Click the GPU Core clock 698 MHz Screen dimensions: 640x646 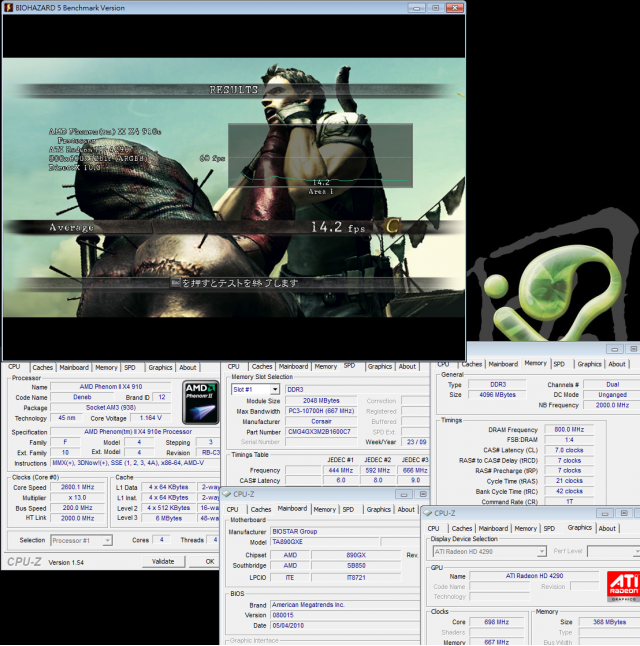[x=497, y=622]
